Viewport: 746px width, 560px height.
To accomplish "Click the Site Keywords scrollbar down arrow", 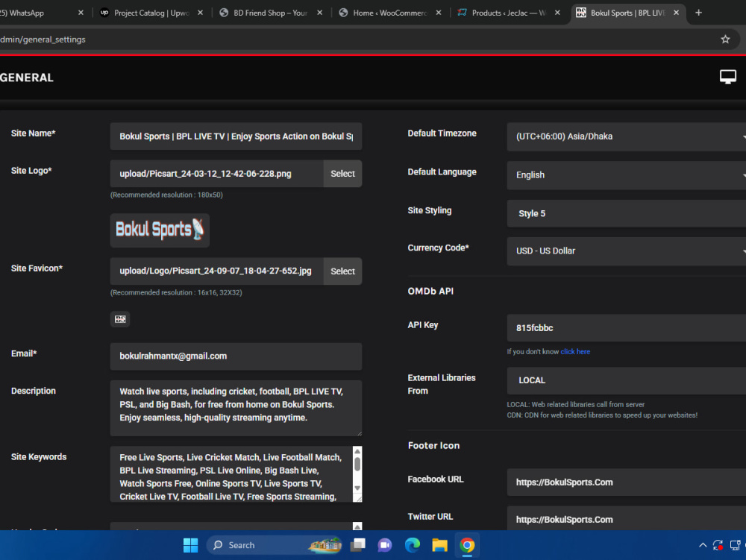I will pyautogui.click(x=357, y=488).
